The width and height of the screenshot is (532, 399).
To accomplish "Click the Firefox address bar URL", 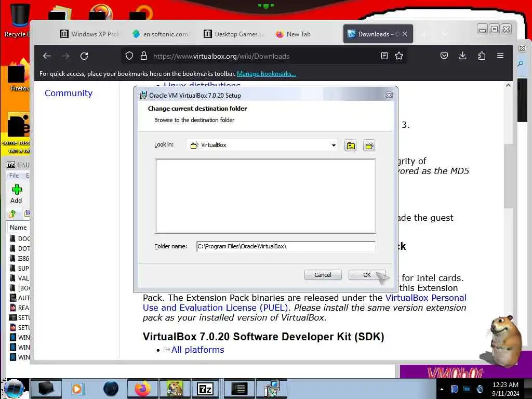I will point(221,56).
